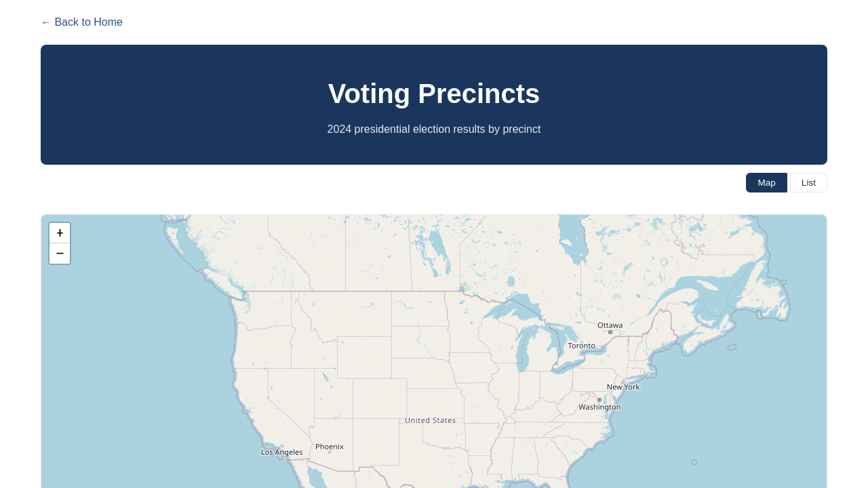Click the Ottawa capital marker dot

pyautogui.click(x=610, y=332)
